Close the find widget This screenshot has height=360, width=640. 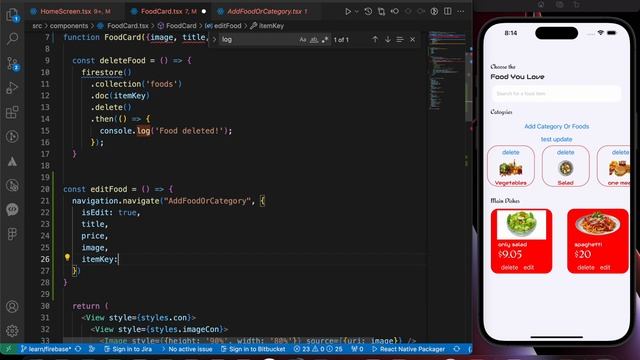pos(413,40)
